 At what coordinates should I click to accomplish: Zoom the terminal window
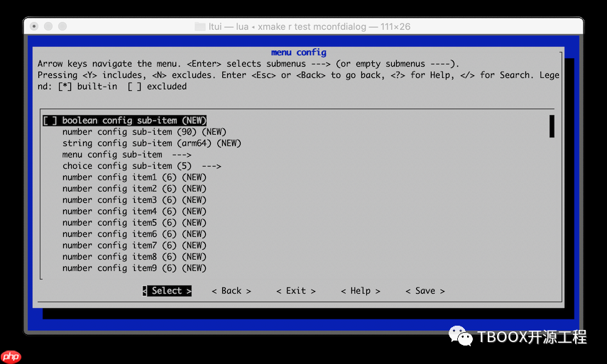62,26
